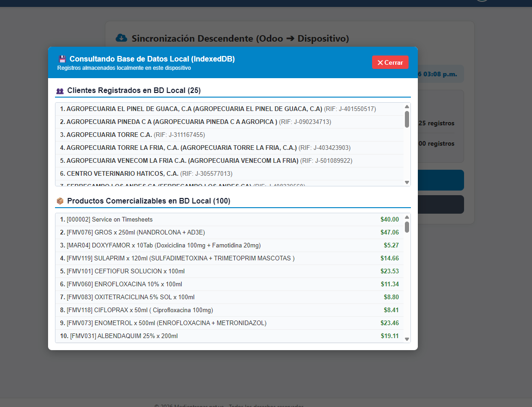Select client AGROPECUARIA PINEDA C A
Image resolution: width=532 pixels, height=407 pixels.
coord(229,122)
